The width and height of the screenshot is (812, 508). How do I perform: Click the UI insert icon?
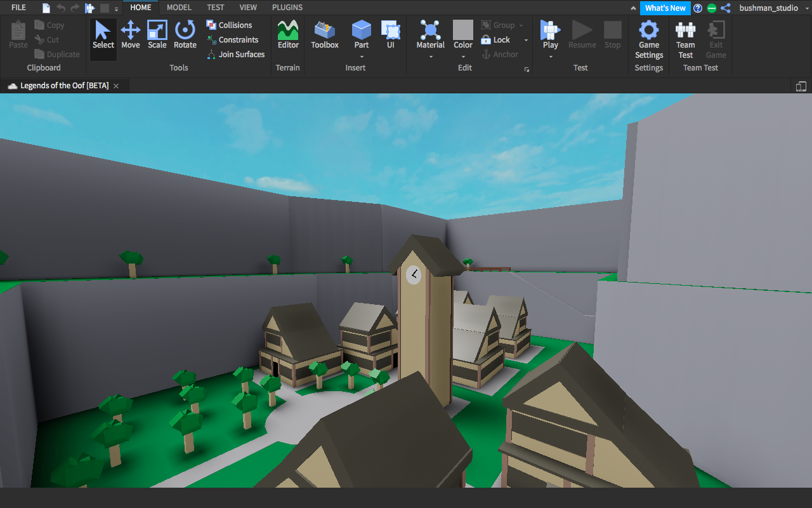[390, 35]
